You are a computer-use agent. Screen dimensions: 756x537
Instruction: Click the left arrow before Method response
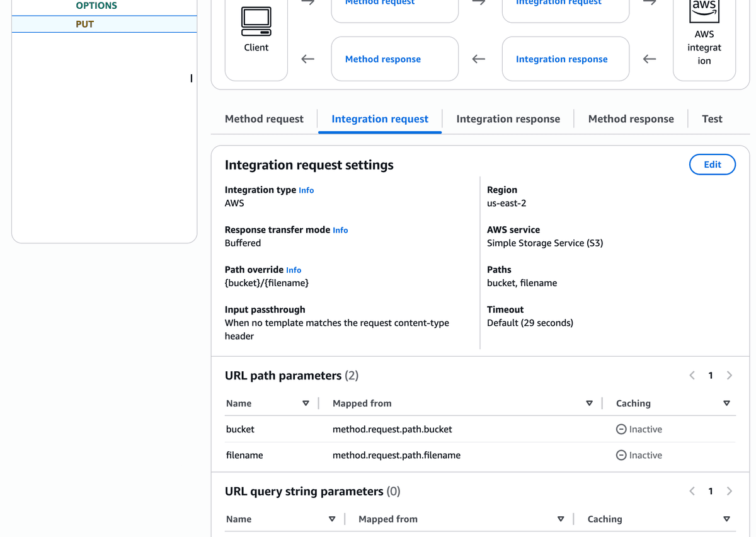pyautogui.click(x=307, y=59)
